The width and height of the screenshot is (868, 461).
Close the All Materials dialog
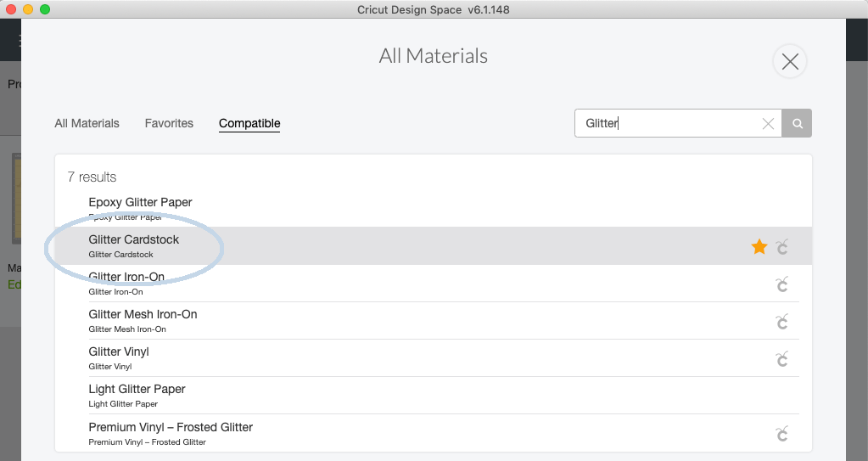[789, 62]
